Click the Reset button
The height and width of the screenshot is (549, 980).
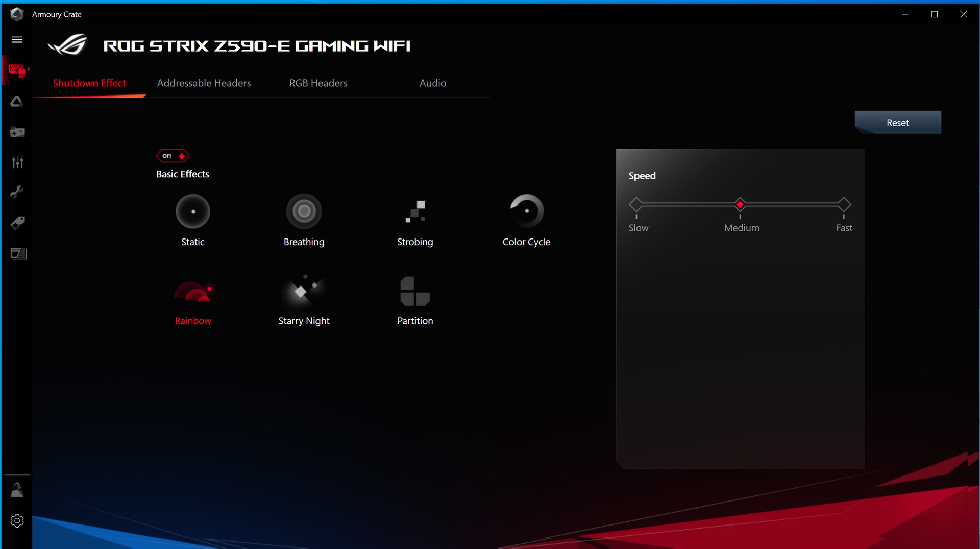click(x=898, y=123)
